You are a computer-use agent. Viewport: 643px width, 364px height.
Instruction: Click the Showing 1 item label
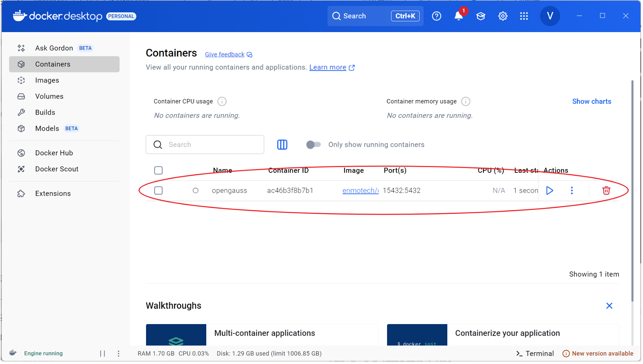(595, 275)
